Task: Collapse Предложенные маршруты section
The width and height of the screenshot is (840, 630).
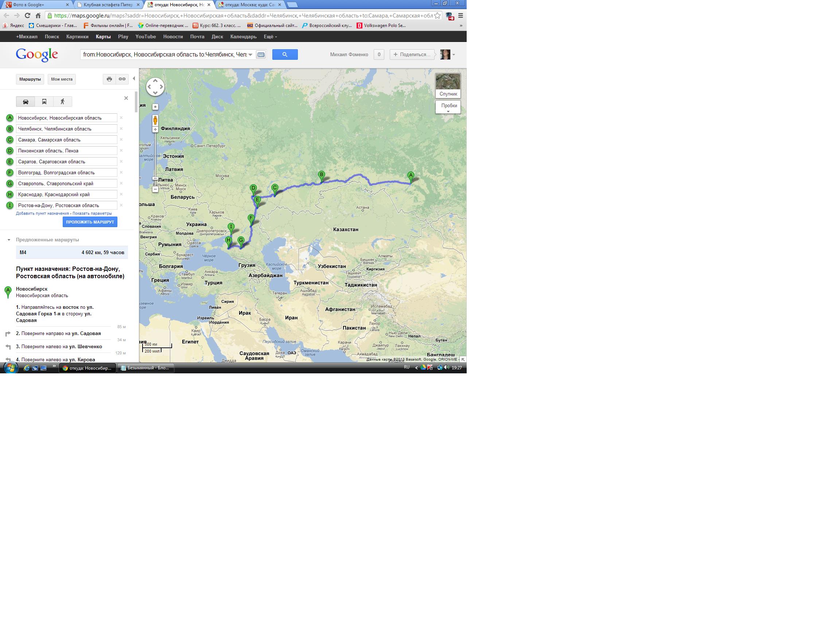Action: point(9,240)
